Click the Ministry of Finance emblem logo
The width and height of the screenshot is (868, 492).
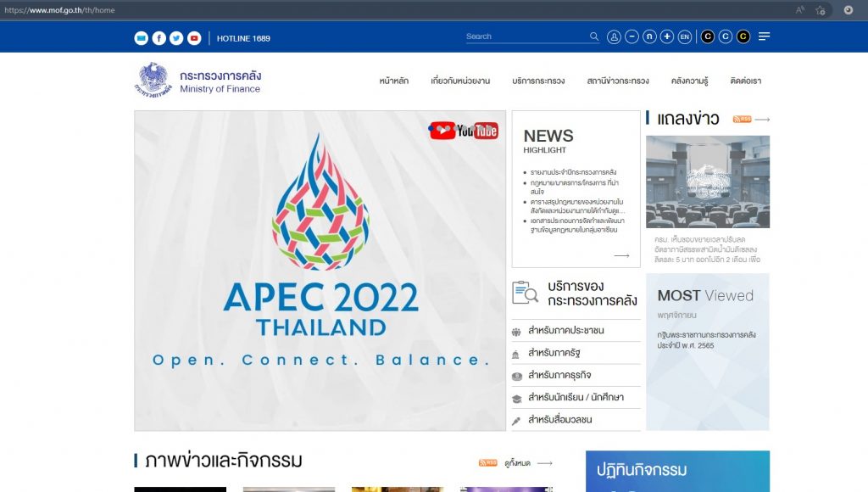(x=153, y=81)
